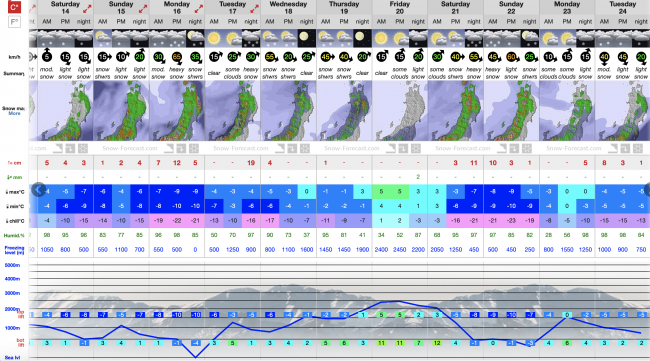Click heavy snow summary for Monday 16 PM
Viewport: 650px width, 361px height.
(177, 73)
